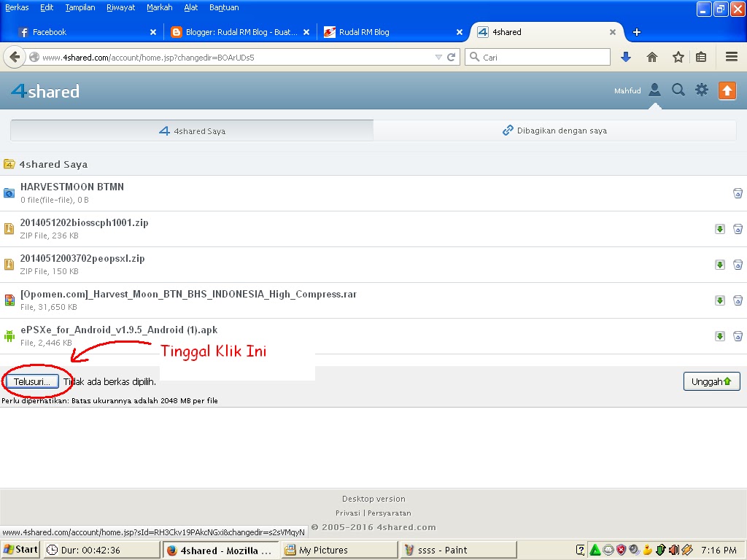Open the Tampilan menu
Viewport: 747px width, 560px height.
click(80, 7)
